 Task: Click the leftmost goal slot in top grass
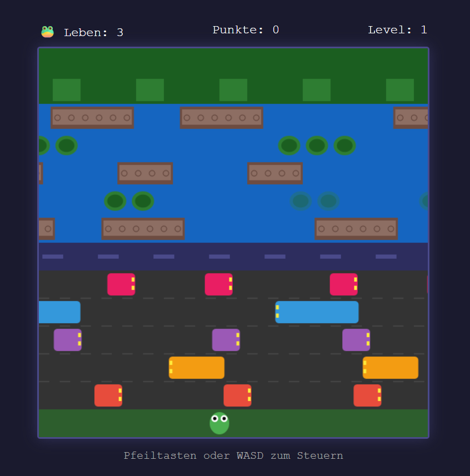coord(67,90)
